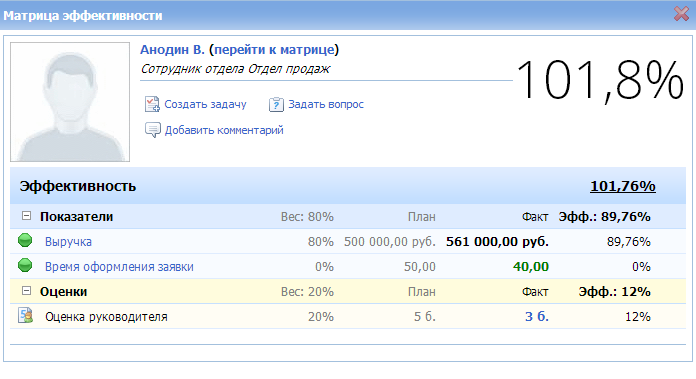Image resolution: width=696 pixels, height=379 pixels.
Task: Click the underlined 101,76% efficiency value
Action: point(622,186)
